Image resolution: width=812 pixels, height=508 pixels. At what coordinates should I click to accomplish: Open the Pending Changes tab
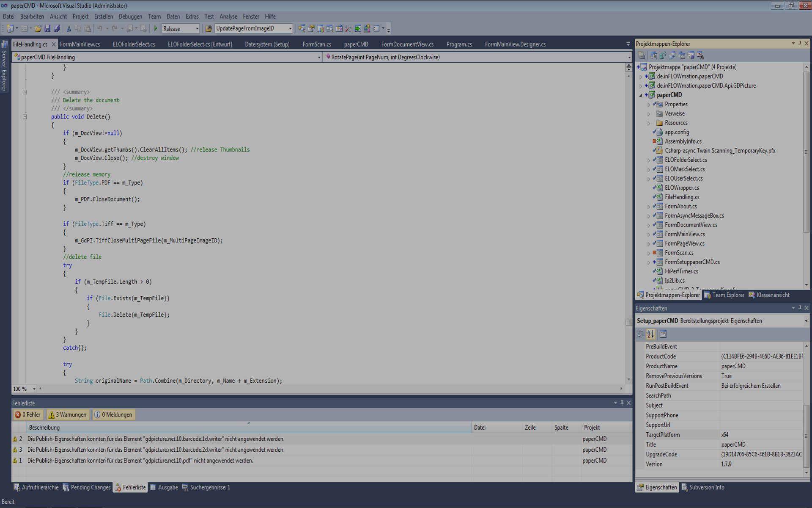click(x=87, y=487)
